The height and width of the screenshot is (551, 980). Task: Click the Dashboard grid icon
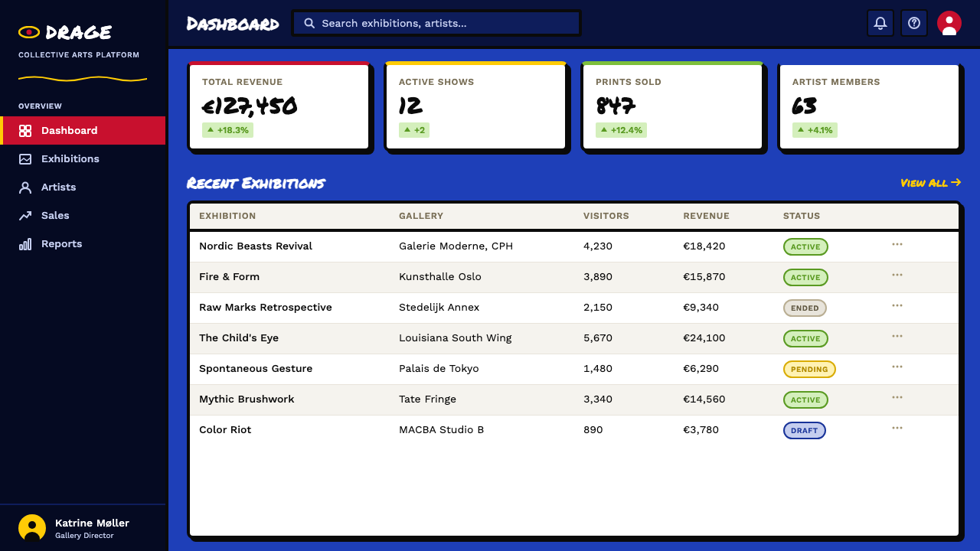point(25,131)
